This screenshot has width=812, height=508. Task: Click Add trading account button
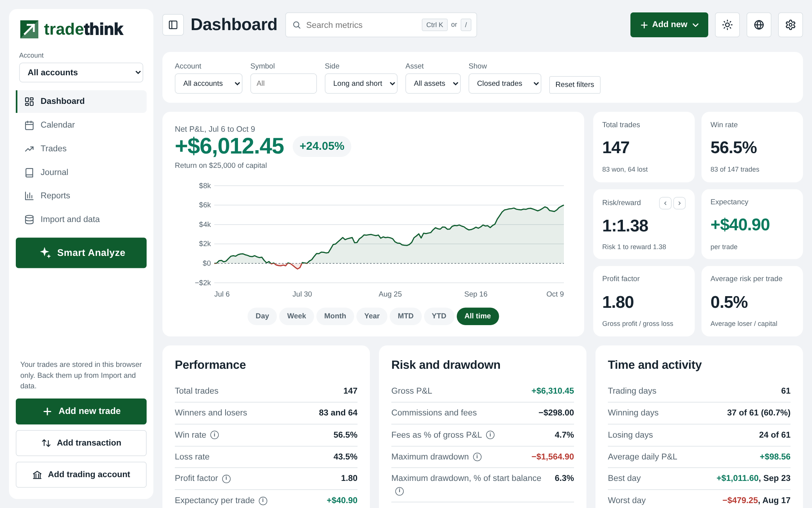coord(81,475)
